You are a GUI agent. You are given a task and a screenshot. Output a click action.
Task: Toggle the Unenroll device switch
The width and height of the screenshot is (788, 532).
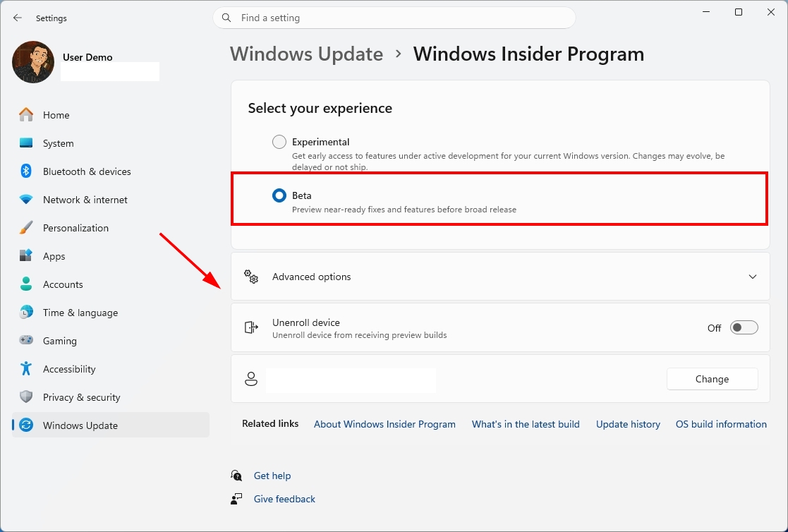tap(744, 327)
